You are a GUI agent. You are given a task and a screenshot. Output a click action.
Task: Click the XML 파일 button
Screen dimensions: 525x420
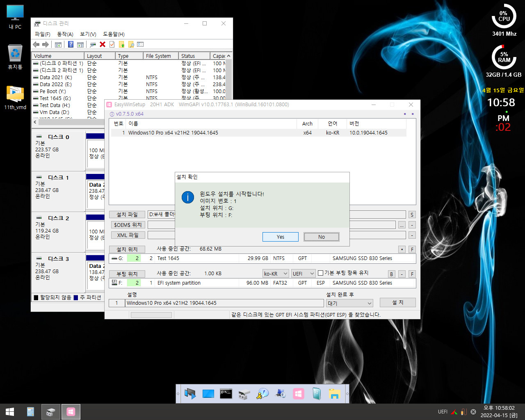coord(127,235)
